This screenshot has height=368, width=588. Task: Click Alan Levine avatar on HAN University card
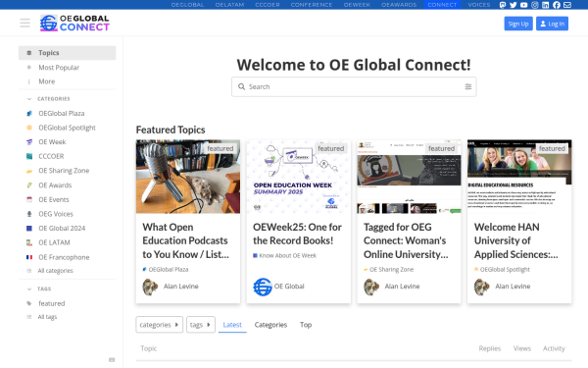coord(482,287)
